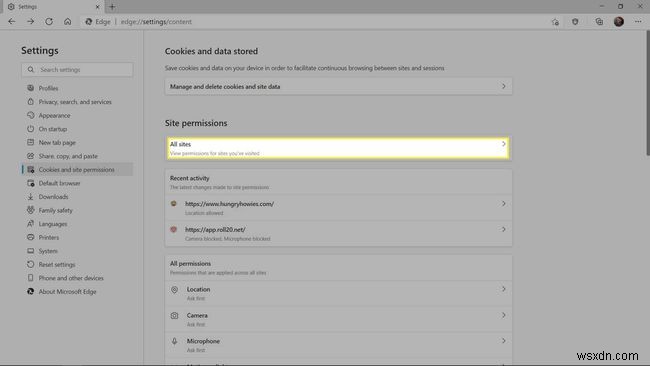Go to Downloads settings

point(53,197)
